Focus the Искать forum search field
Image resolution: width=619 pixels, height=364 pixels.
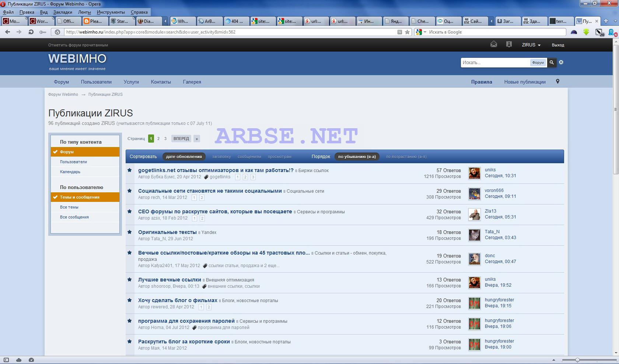coord(495,63)
